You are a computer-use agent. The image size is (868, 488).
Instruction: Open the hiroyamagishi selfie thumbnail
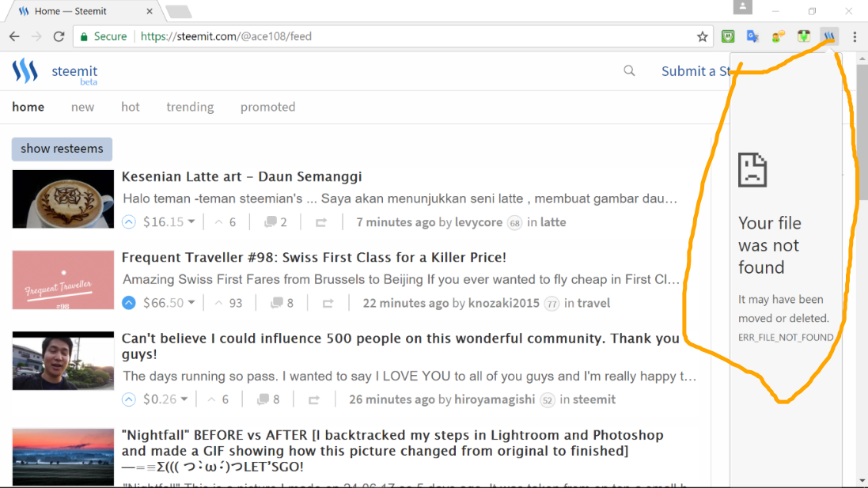pyautogui.click(x=63, y=361)
